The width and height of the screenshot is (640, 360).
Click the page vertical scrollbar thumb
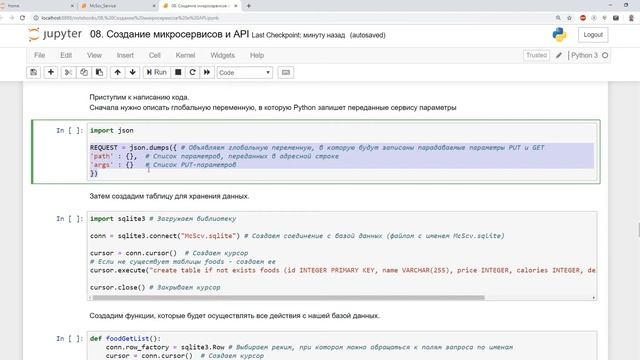point(638,229)
